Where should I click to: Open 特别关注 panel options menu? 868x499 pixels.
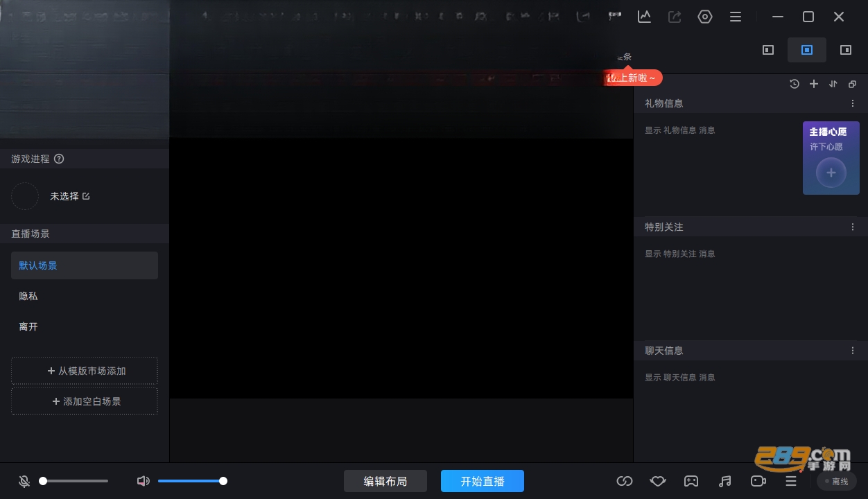tap(853, 227)
